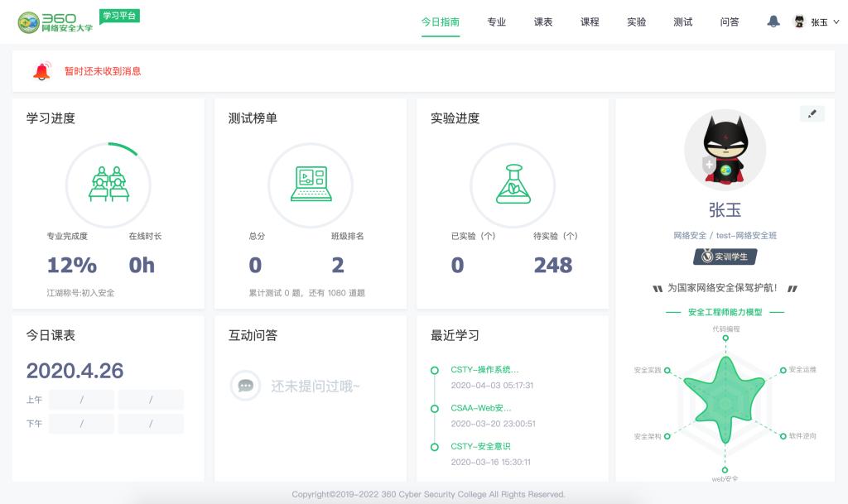Click the laptop icon in test ranking card
Screen dimensions: 848x504
(311, 185)
